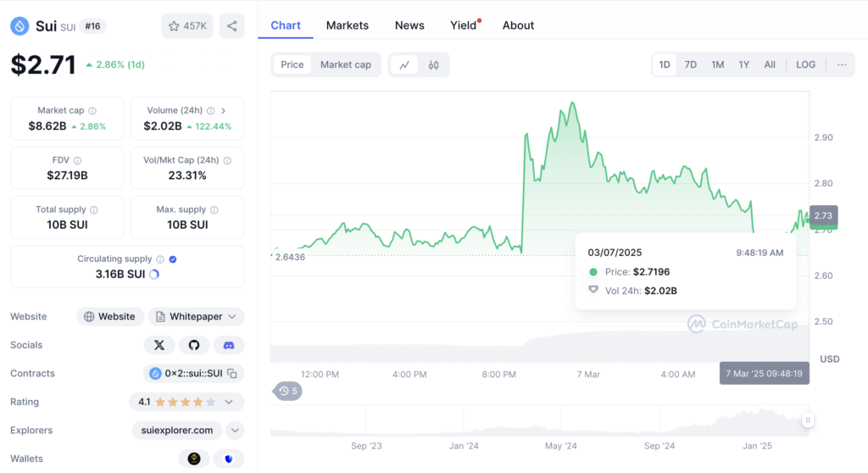Switch to line chart view

[404, 64]
